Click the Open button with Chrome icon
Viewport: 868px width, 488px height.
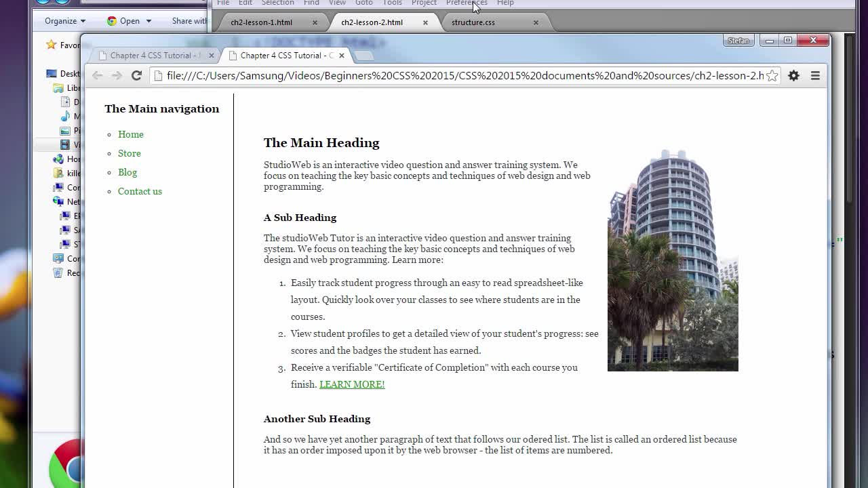pyautogui.click(x=123, y=21)
